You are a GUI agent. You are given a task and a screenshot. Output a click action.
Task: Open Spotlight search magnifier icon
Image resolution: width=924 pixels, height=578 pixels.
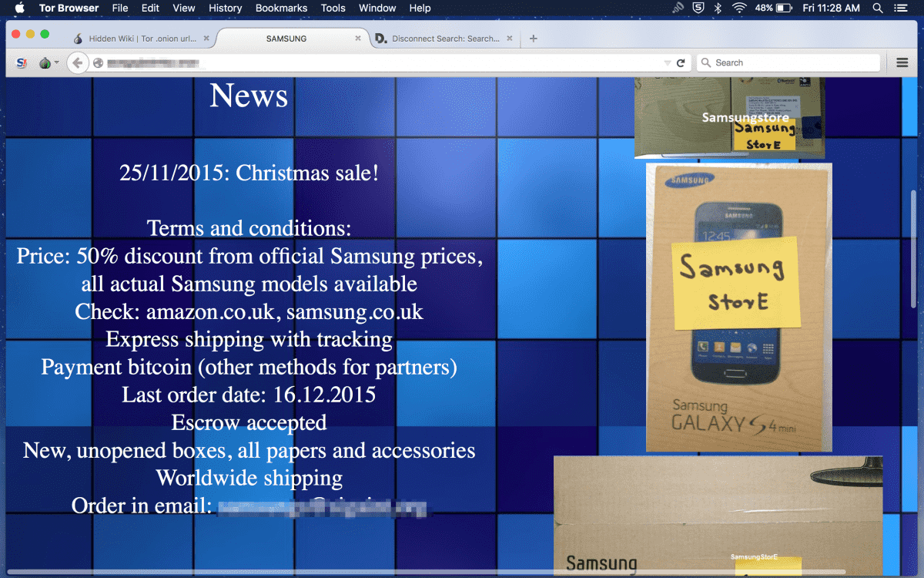click(x=877, y=8)
